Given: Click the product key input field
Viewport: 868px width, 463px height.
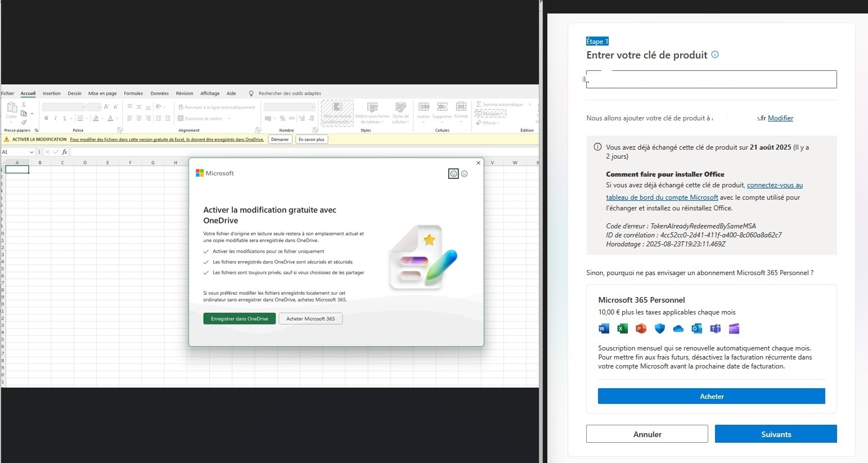Looking at the screenshot, I should tap(712, 79).
